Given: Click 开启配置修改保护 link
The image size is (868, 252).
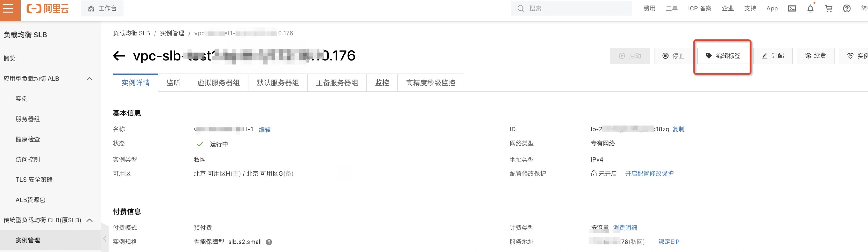Looking at the screenshot, I should tap(649, 174).
